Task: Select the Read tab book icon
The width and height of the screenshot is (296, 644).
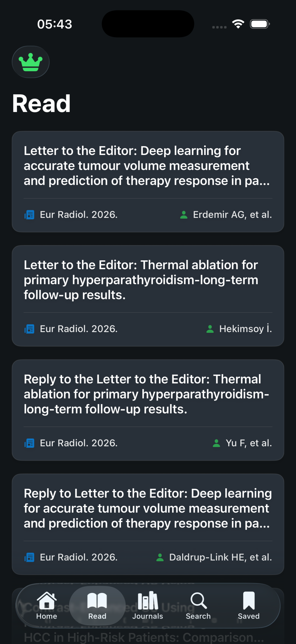Action: [97, 601]
